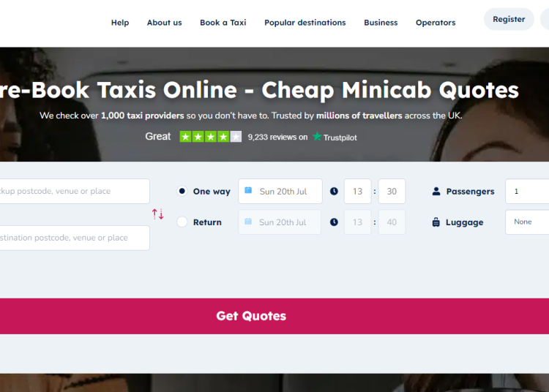Focus the pickup postcode input field
Screen dimensions: 549x392
(75, 192)
